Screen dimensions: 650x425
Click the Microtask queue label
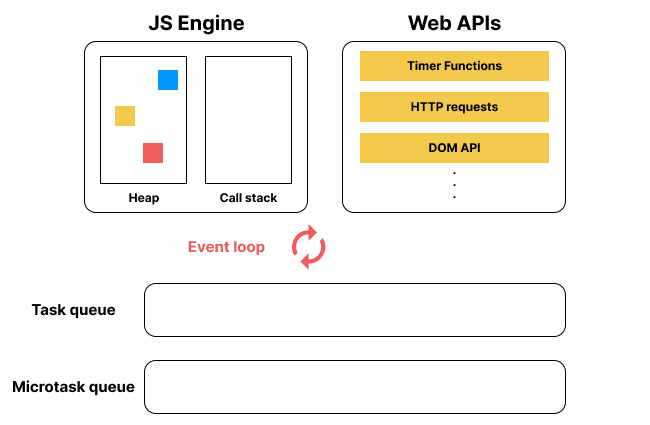73,387
